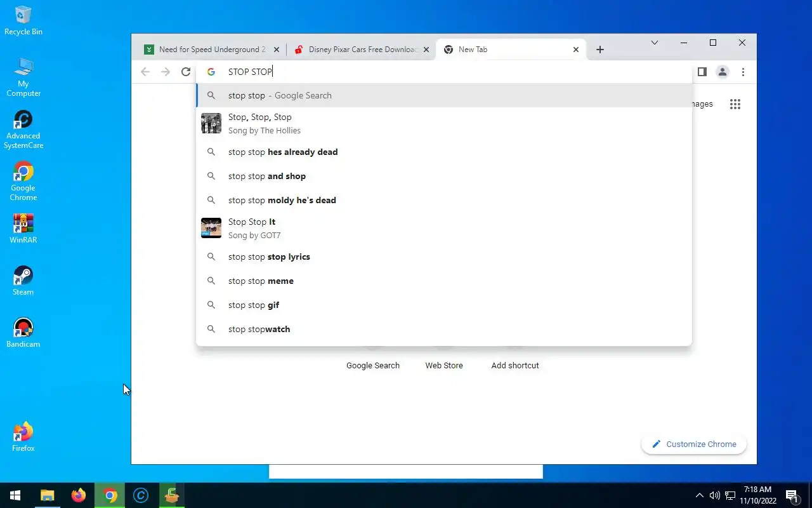Screen dimensions: 812x508
Task: Expand Chrome's tab search dropdown arrow
Action: coord(655,43)
